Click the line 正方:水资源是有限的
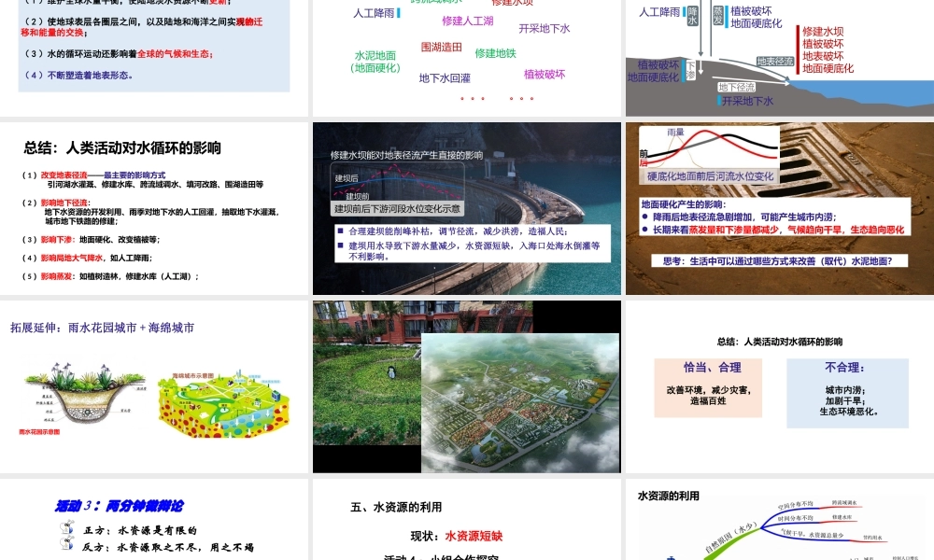Screen dimensions: 934x560 [x=139, y=529]
